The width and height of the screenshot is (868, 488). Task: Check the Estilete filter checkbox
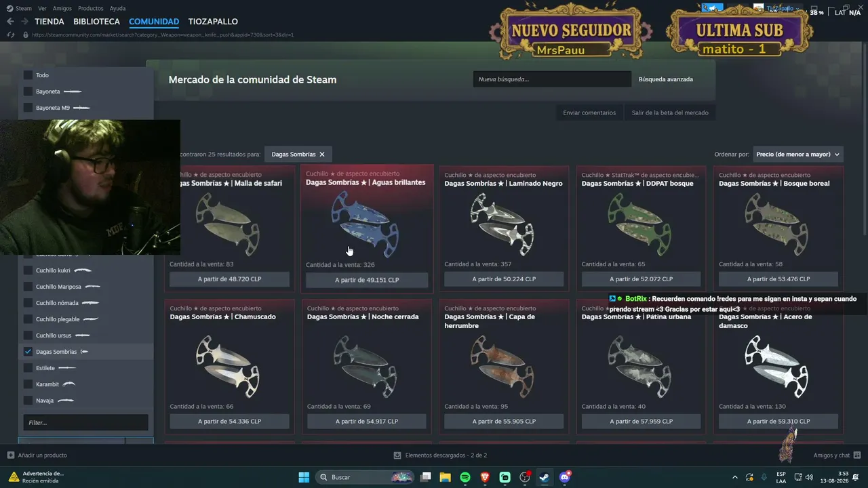28,368
